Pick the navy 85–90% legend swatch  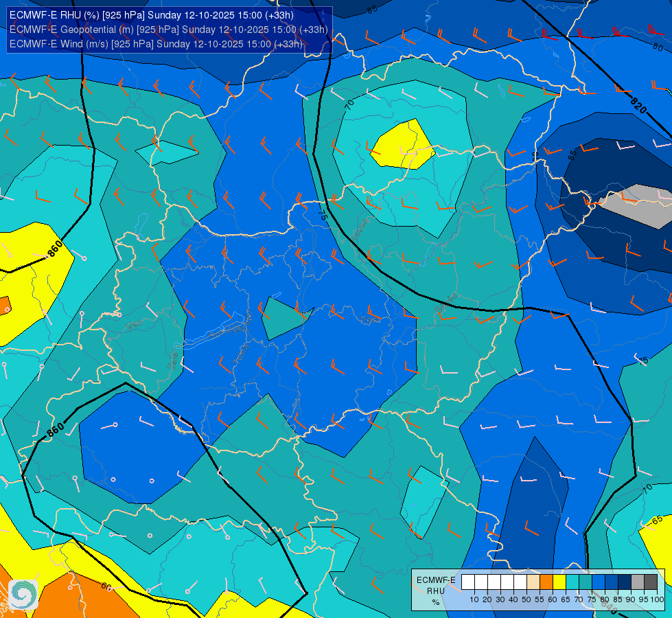[625, 582]
